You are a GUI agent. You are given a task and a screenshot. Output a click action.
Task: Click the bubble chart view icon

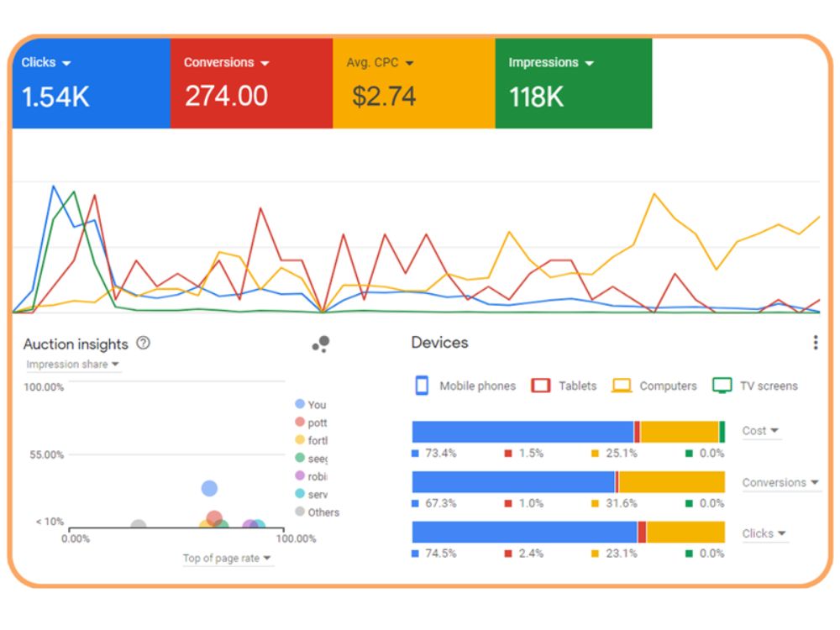coord(321,344)
